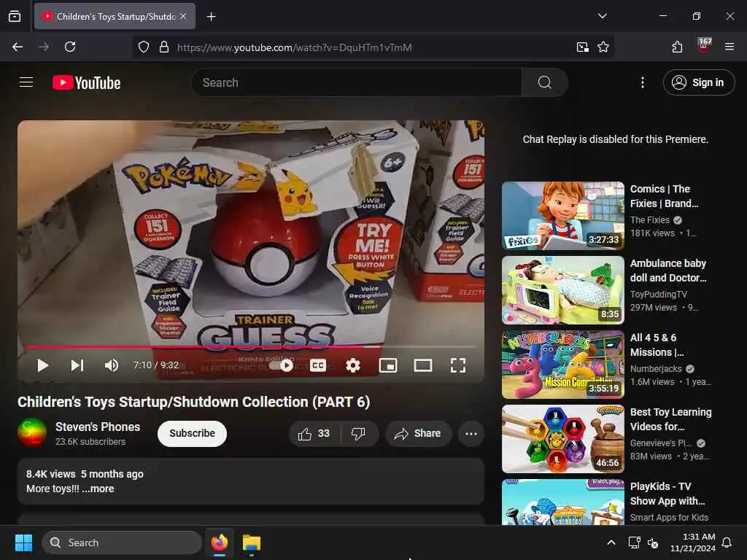Open Steven's Phones channel avatar
The height and width of the screenshot is (560, 747).
[x=32, y=432]
